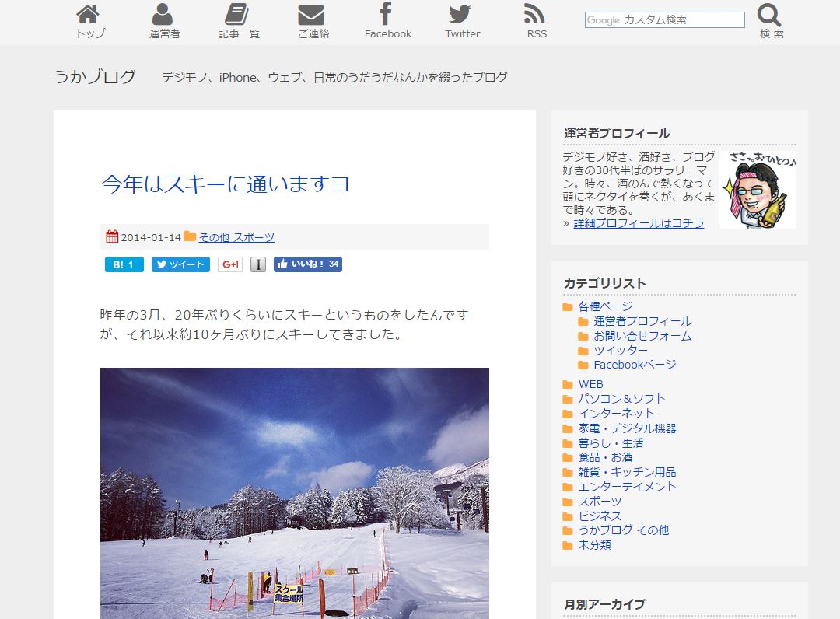840x619 pixels.
Task: Open the 今年はスキーに通いますヨ article title
Action: [225, 184]
